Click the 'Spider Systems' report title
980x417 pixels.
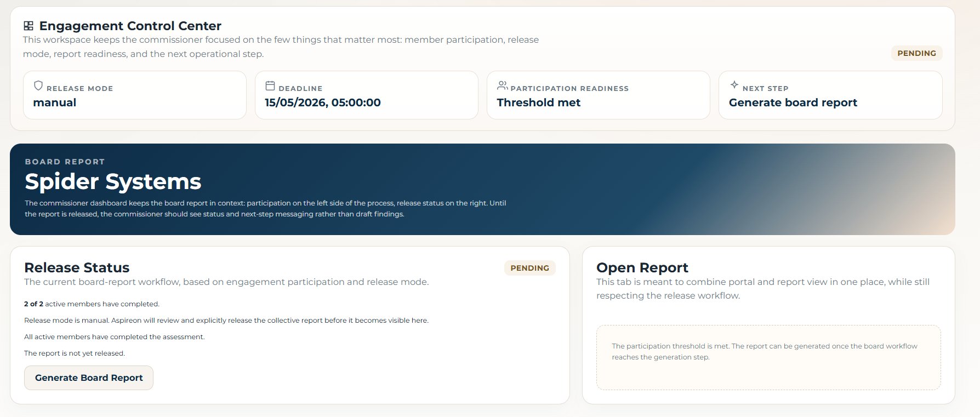[113, 181]
